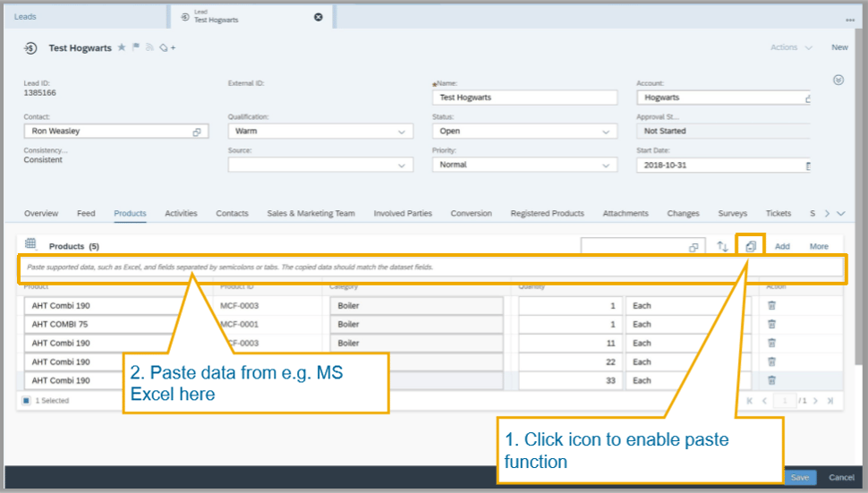Screen dimensions: 868x493
Task: Open the Tickets tab
Action: point(779,213)
